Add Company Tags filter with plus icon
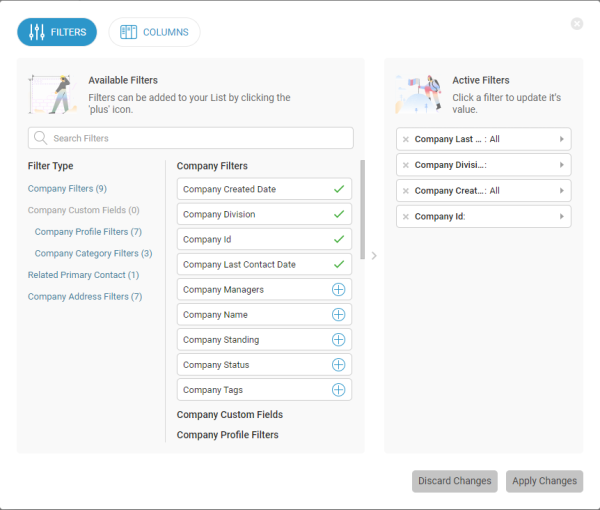Viewport: 600px width, 510px height. click(338, 390)
